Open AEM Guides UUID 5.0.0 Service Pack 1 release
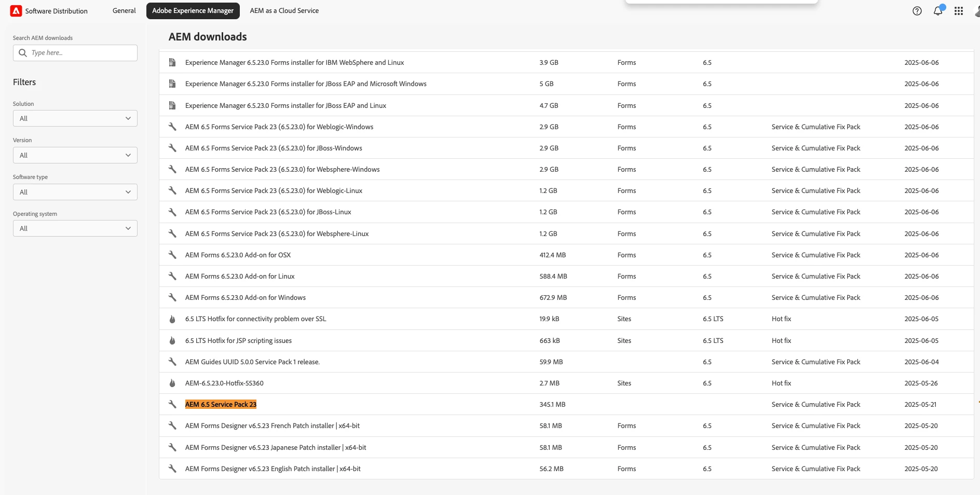 pyautogui.click(x=252, y=362)
